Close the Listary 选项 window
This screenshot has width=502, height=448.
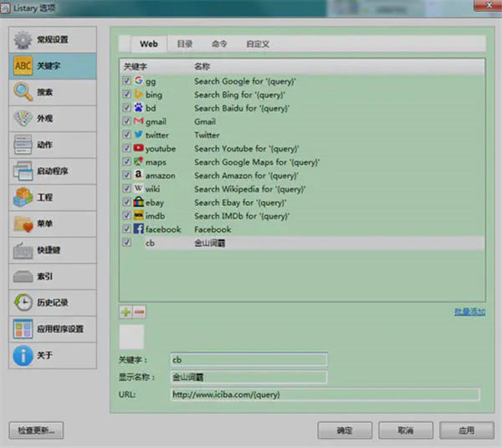[x=489, y=5]
